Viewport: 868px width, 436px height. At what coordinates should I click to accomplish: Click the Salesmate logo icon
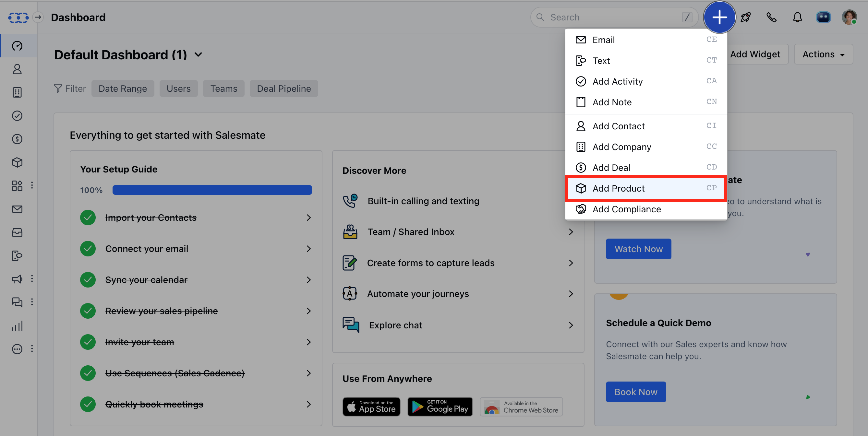(x=18, y=17)
